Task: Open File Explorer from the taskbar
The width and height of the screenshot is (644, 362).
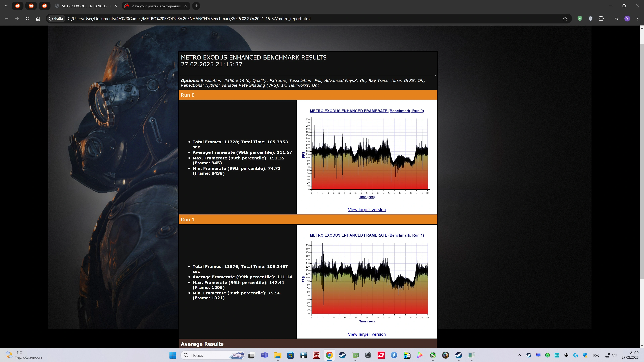Action: pos(277,355)
